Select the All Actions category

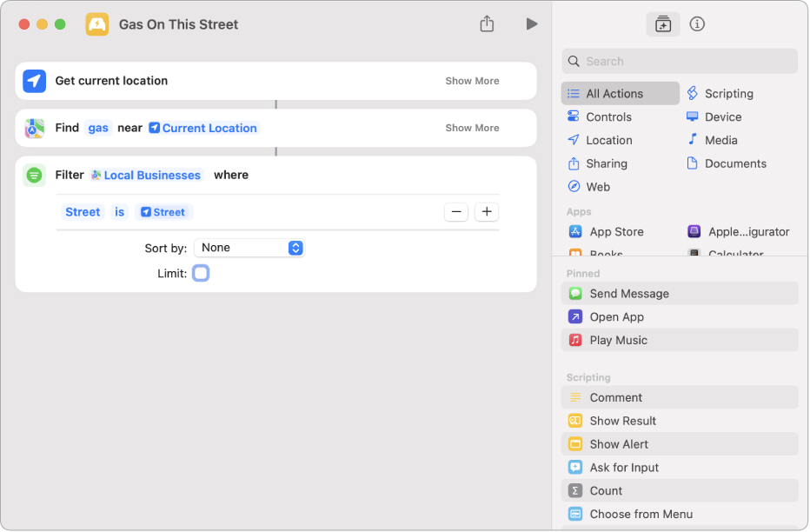(x=620, y=94)
